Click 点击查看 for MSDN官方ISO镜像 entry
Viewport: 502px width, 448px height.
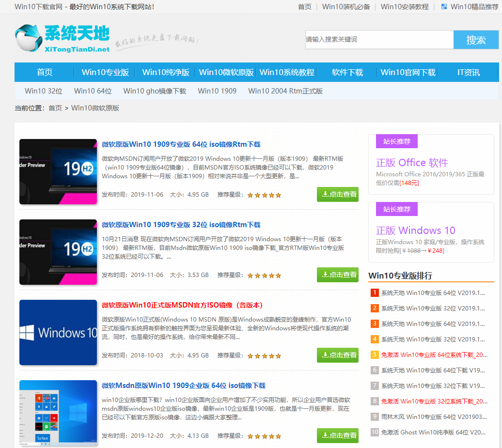(x=337, y=355)
